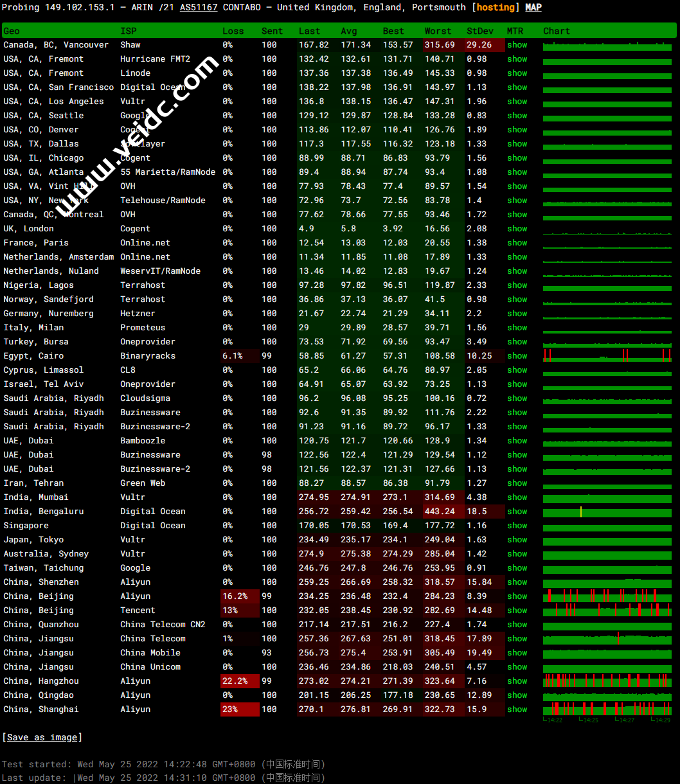Click the WeservIT/RamNode ISP cell
Viewport: 680px width, 784px height.
(x=160, y=271)
